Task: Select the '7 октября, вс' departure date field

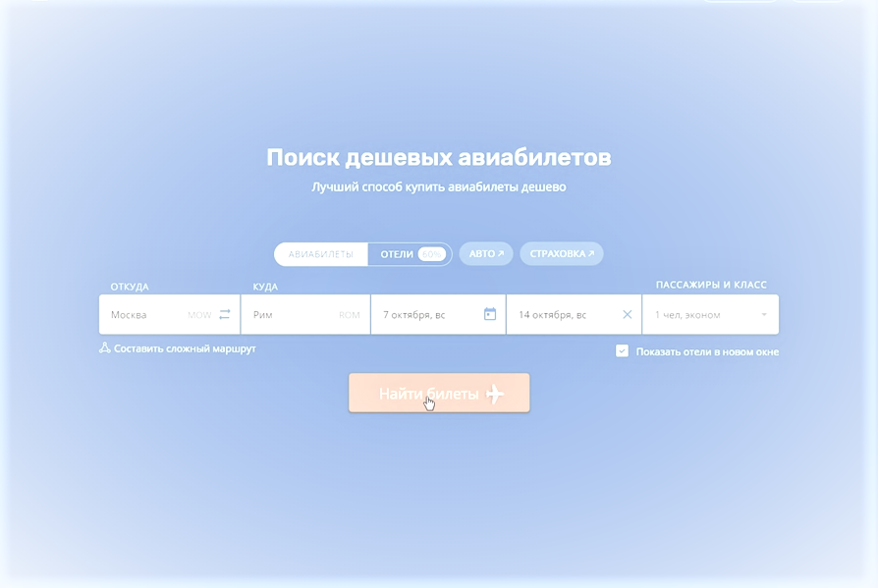Action: (438, 314)
